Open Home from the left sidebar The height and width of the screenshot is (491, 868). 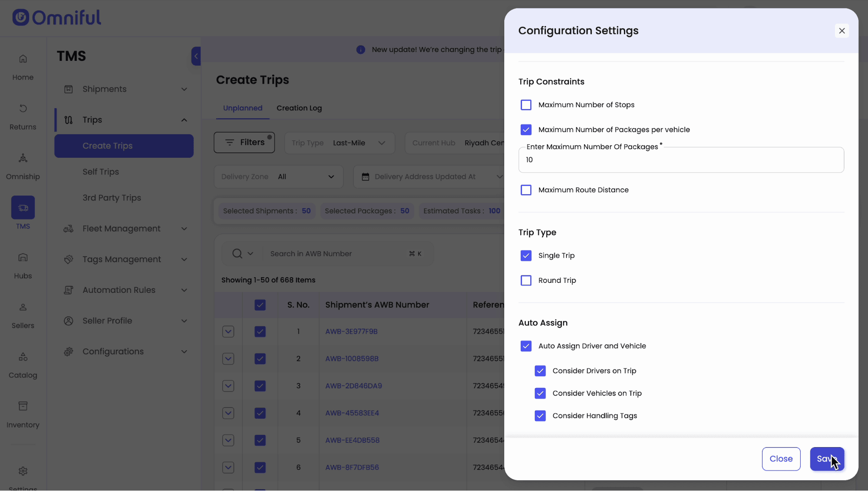pos(23,59)
